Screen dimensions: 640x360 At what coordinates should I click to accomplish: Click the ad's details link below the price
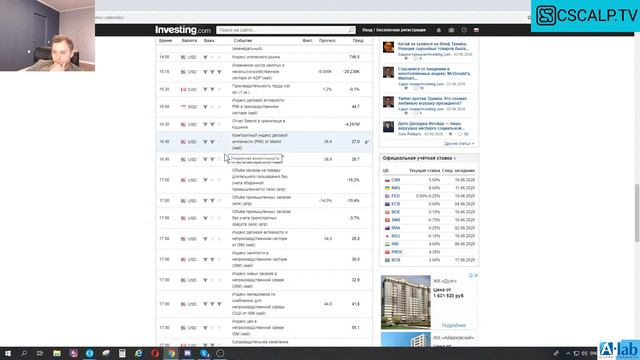pos(453,325)
